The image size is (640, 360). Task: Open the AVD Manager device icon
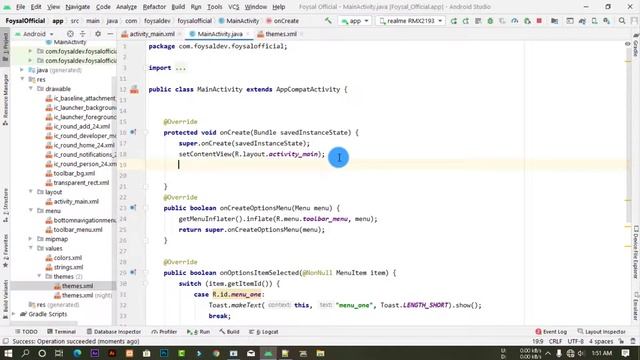click(594, 21)
